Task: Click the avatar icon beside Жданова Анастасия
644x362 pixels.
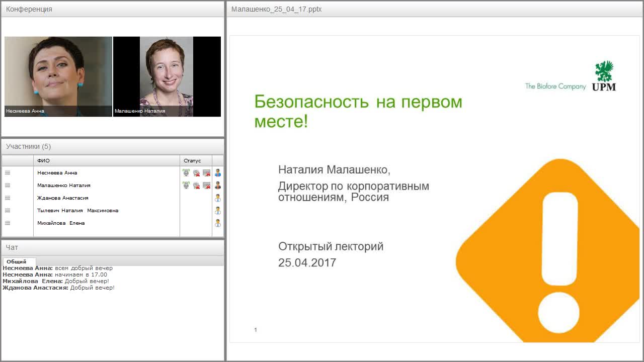Action: click(x=218, y=198)
